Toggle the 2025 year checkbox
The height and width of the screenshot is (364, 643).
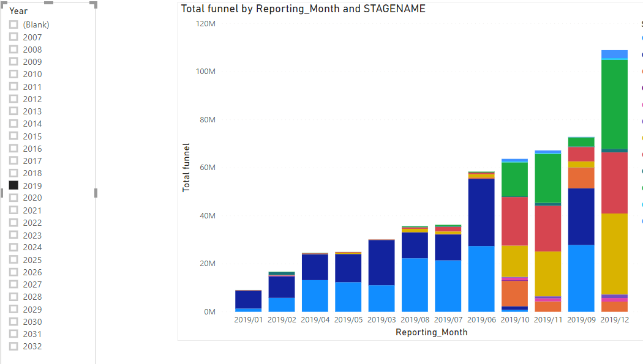(x=13, y=259)
